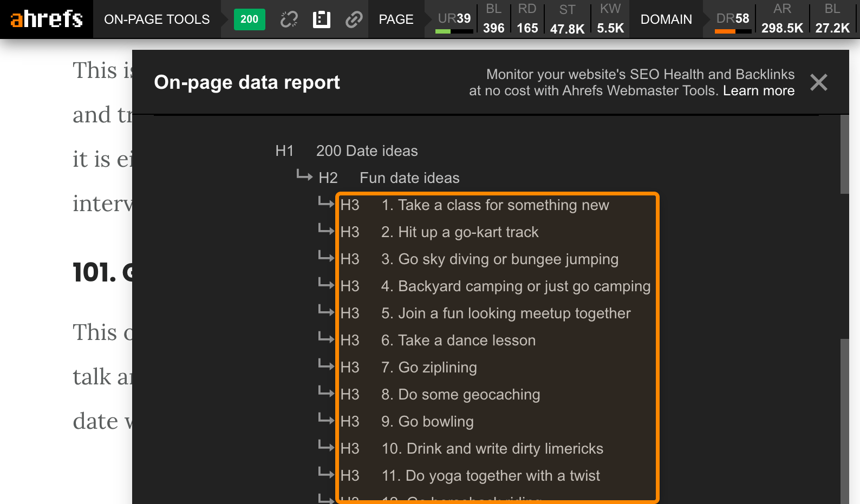Open the broken links checker icon
The image size is (860, 504).
coord(289,19)
